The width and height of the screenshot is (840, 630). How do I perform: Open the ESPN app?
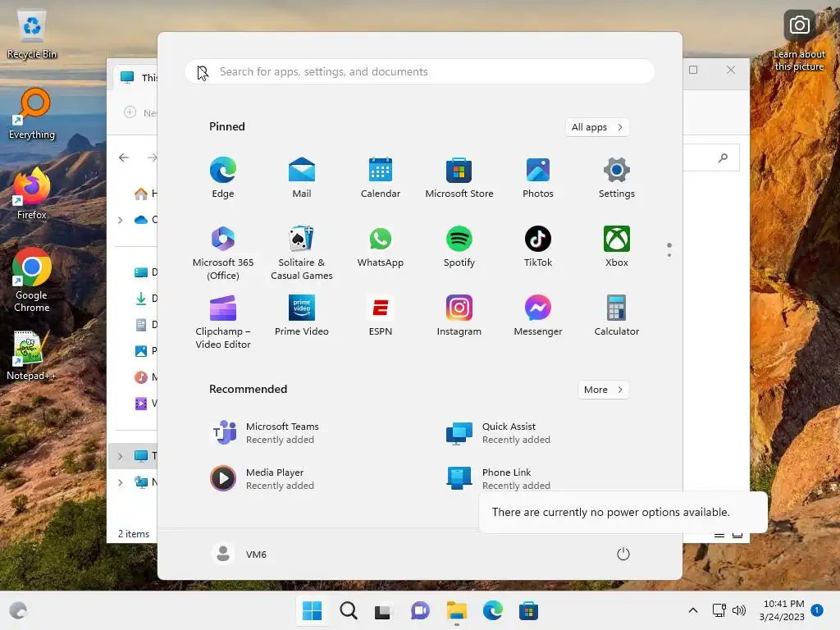coord(381,316)
